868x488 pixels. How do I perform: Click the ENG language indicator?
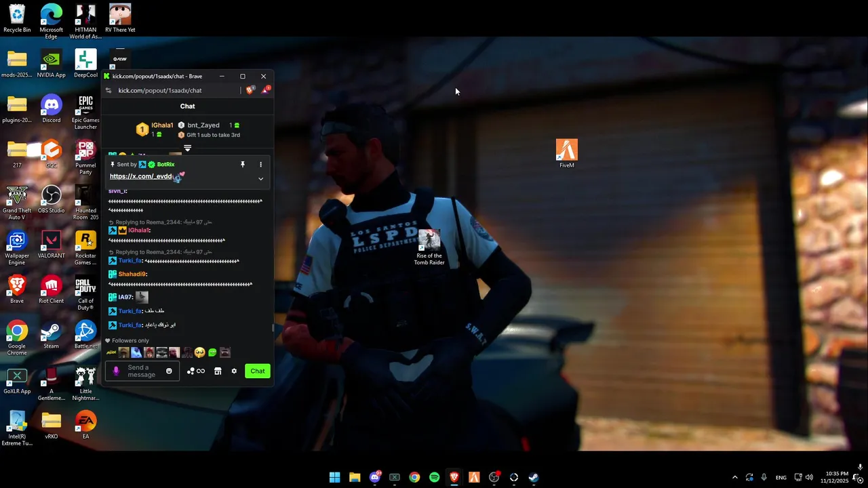(x=781, y=477)
